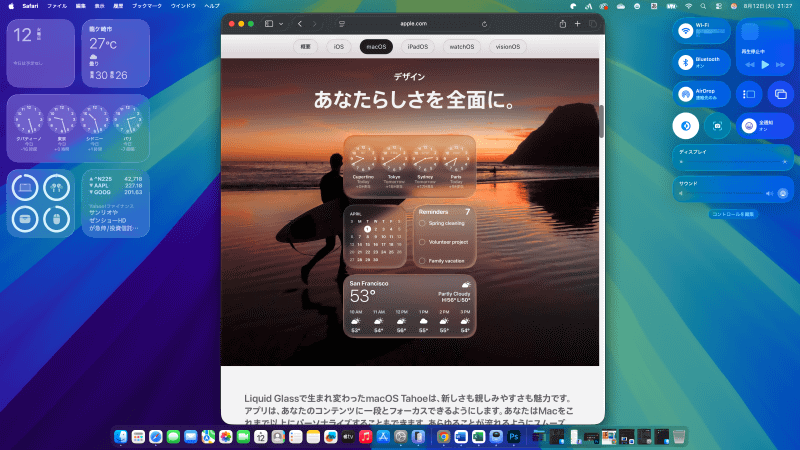Play media in Control Center
The image size is (800, 450).
tap(765, 65)
